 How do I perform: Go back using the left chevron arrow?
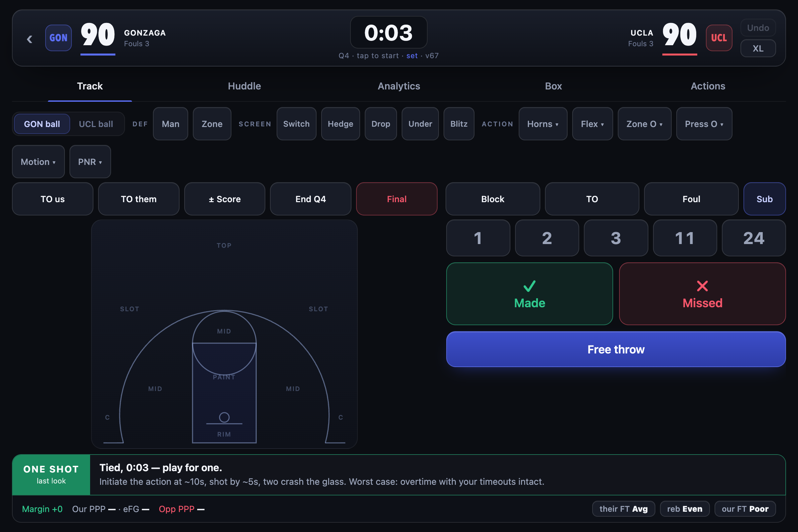coord(30,39)
